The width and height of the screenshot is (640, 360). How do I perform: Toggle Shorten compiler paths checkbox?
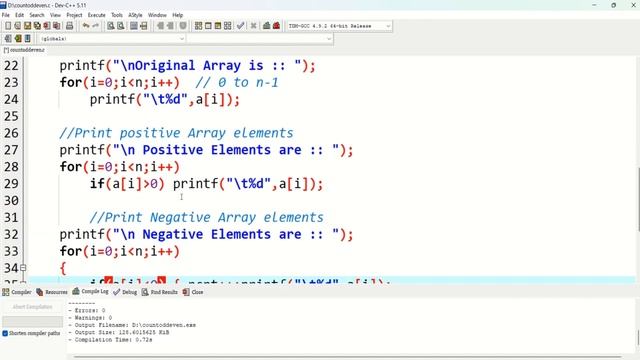coord(5,333)
